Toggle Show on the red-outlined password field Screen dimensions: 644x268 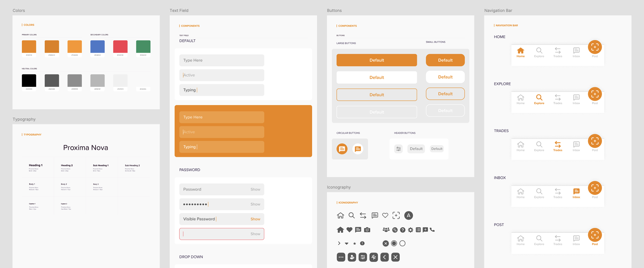click(255, 234)
